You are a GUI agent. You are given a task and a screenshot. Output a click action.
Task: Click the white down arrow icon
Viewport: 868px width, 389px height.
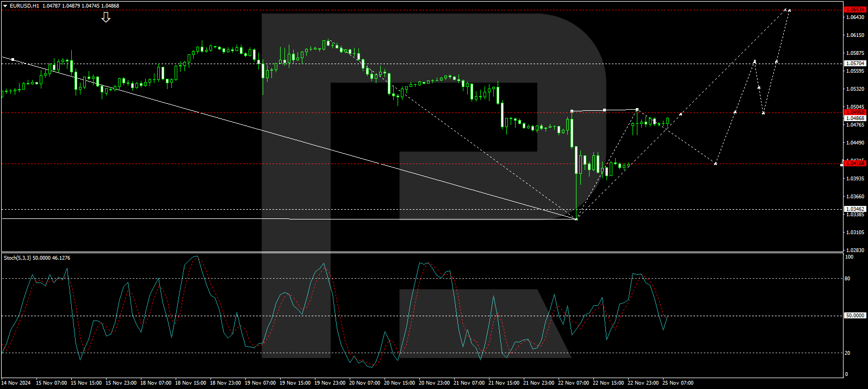pos(106,17)
